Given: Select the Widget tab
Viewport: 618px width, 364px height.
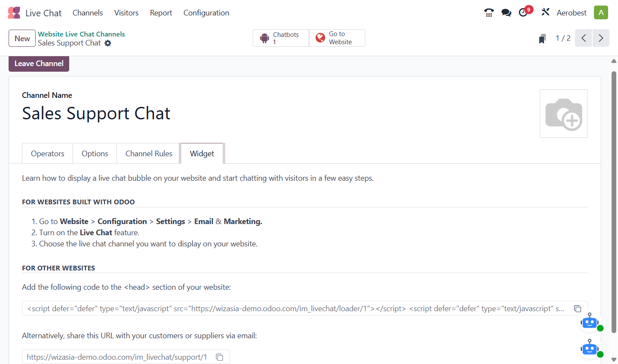Looking at the screenshot, I should (202, 154).
